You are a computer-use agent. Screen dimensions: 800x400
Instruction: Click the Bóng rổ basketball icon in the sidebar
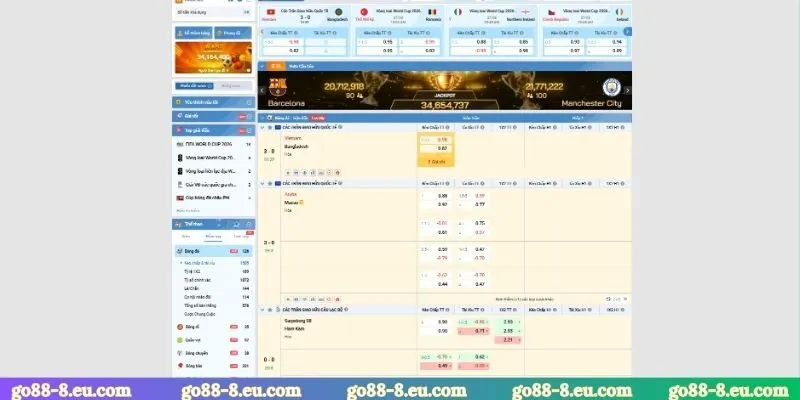(x=180, y=327)
